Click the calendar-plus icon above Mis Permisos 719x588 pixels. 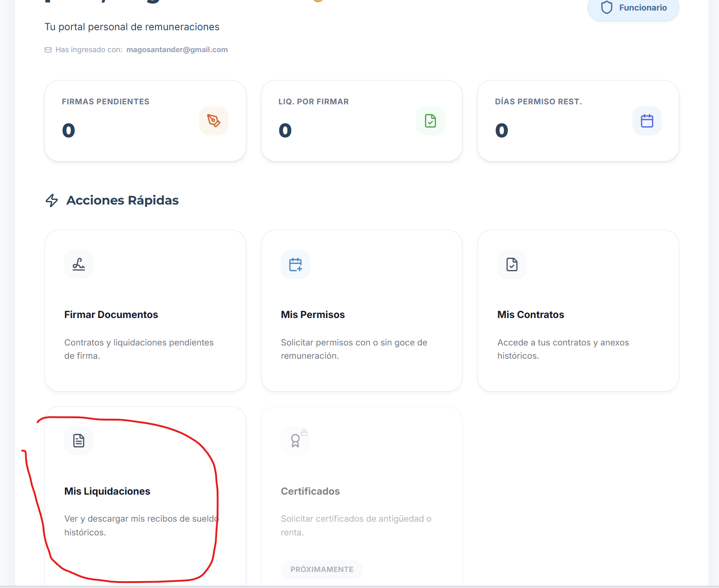295,264
